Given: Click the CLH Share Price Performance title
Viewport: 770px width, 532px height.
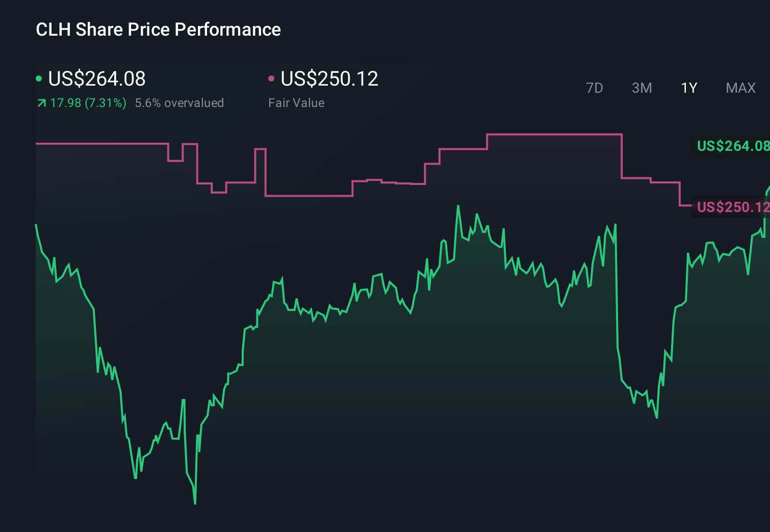Looking at the screenshot, I should pos(158,30).
